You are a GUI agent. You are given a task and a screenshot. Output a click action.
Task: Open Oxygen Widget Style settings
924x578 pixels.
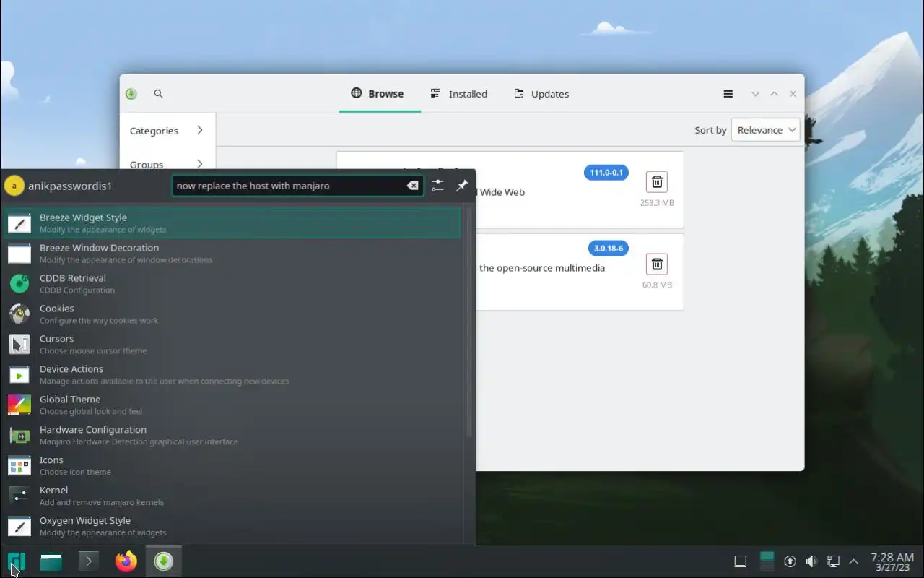[232, 527]
